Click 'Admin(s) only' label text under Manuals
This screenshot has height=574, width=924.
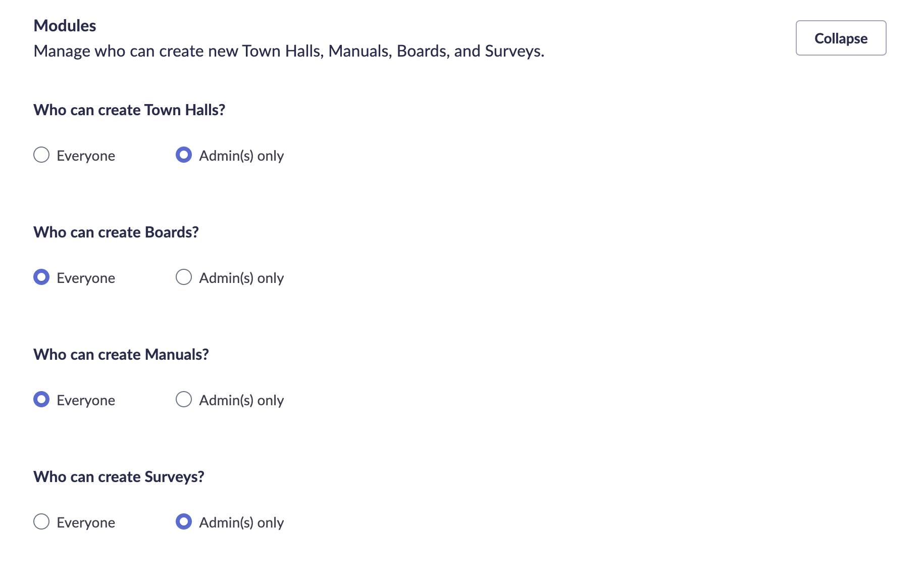coord(241,400)
